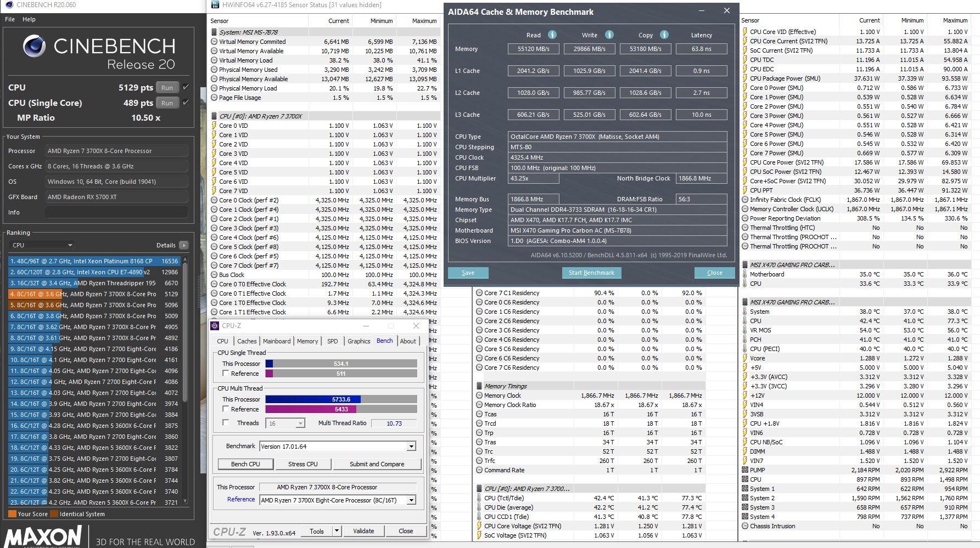Click the Copy info icon in AIDA64
Image resolution: width=980 pixels, height=548 pixels.
(x=664, y=35)
